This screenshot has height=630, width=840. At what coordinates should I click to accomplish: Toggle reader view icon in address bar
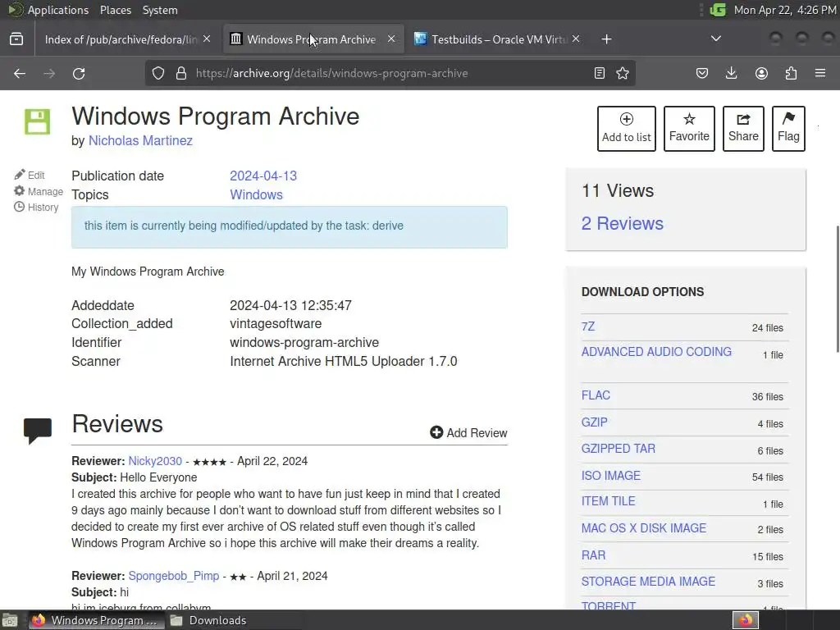coord(600,73)
